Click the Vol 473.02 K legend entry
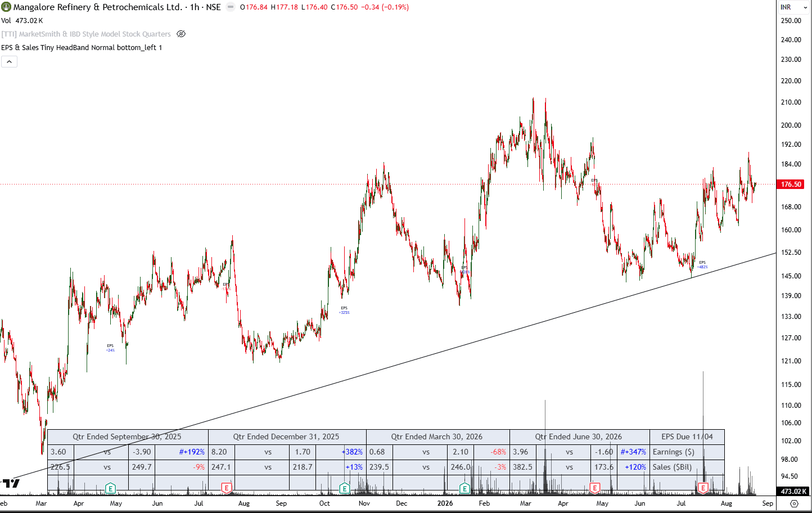 pyautogui.click(x=22, y=21)
